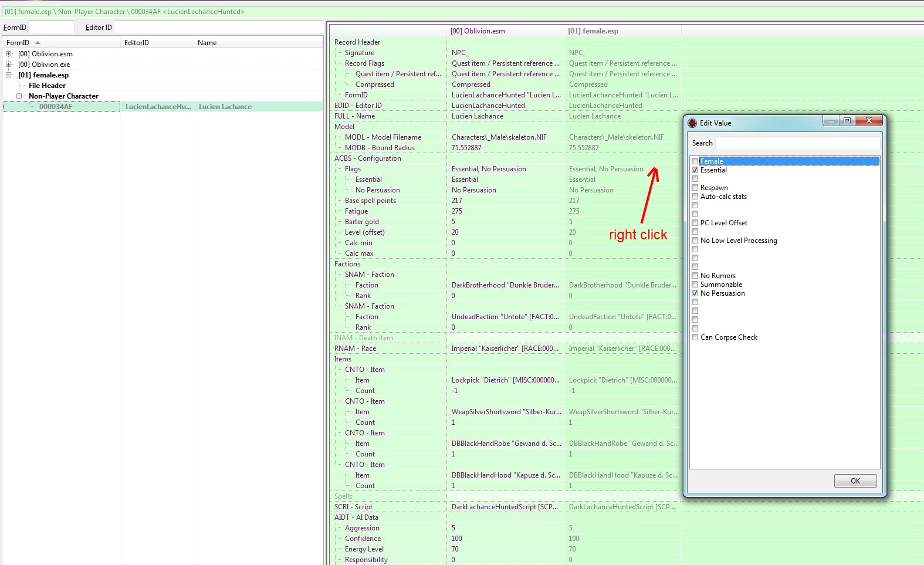Viewport: 924px width, 565px height.
Task: Click the Spells row label
Action: point(343,496)
